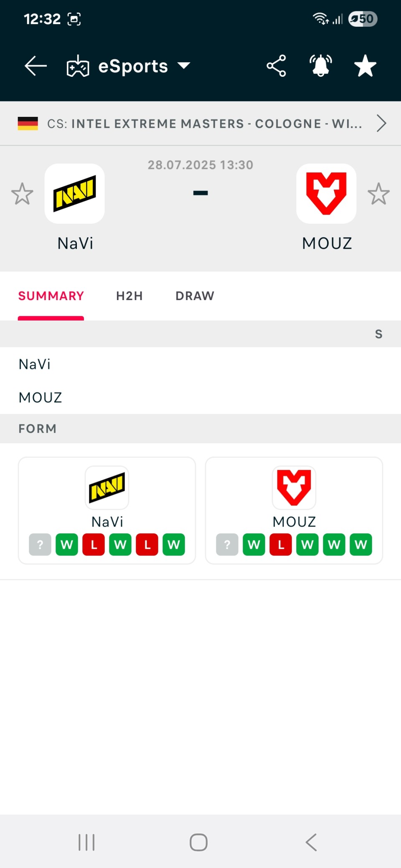This screenshot has height=868, width=401.
Task: Favorite MOUZ team star
Action: (378, 194)
